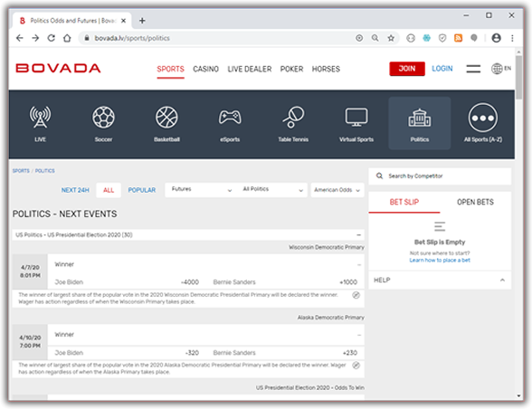Open the All Politics dropdown
The width and height of the screenshot is (532, 409).
click(272, 190)
